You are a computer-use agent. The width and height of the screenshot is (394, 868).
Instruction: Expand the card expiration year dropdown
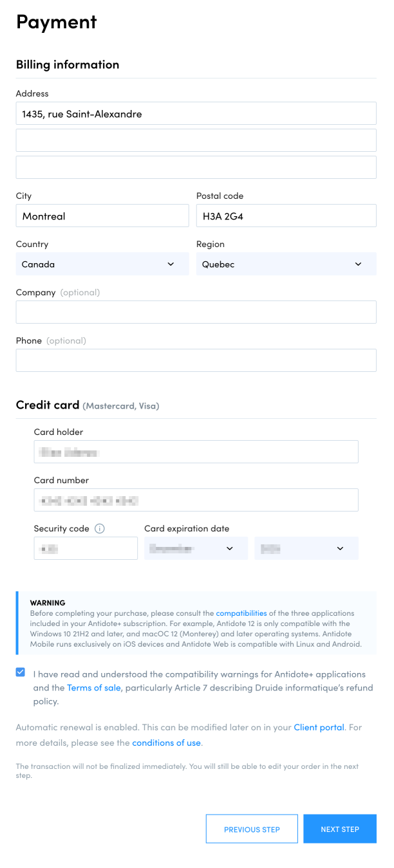[x=306, y=548]
